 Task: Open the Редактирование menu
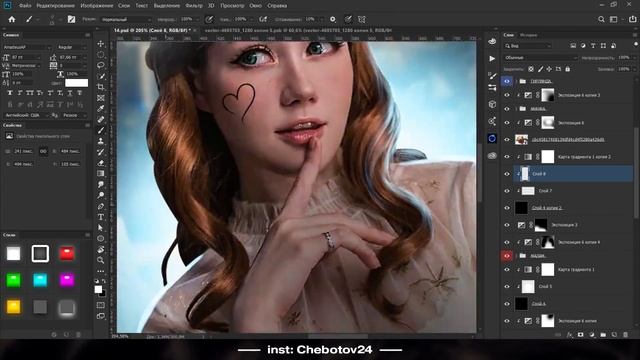(56, 6)
